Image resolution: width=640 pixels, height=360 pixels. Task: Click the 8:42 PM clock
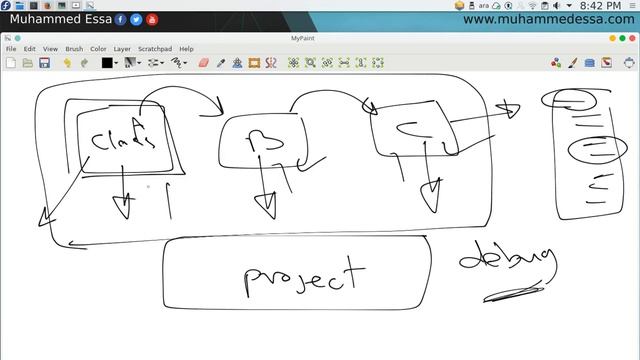tap(600, 5)
